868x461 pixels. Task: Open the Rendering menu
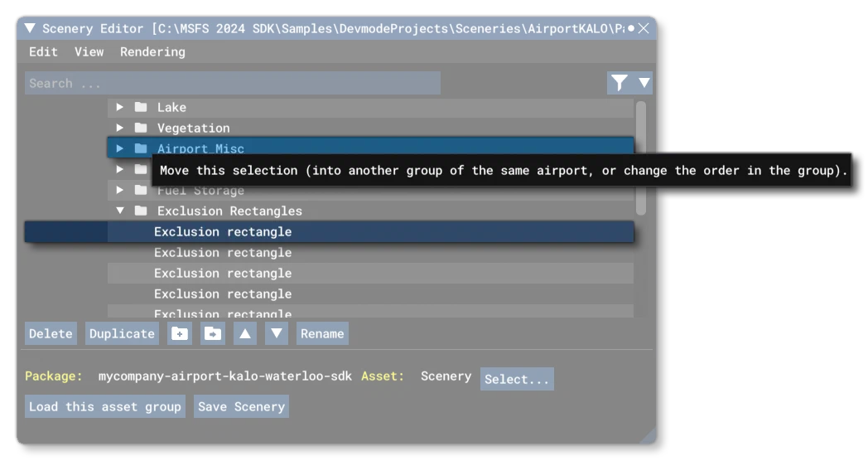[152, 51]
